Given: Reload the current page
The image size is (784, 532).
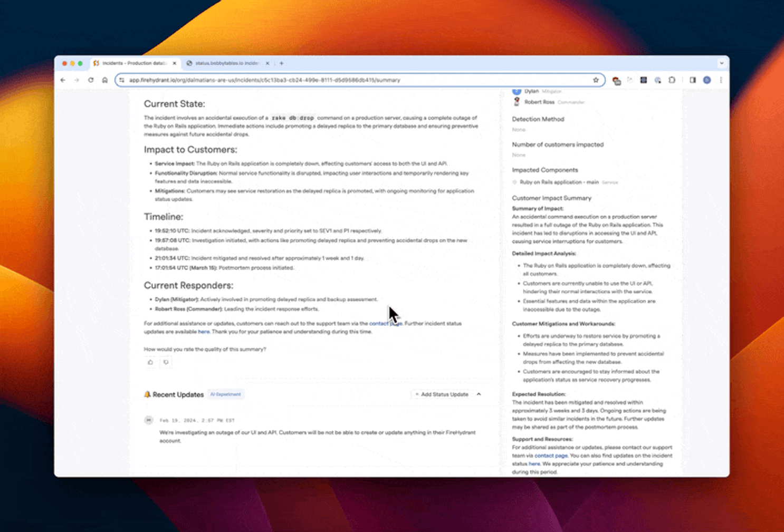Looking at the screenshot, I should (91, 80).
